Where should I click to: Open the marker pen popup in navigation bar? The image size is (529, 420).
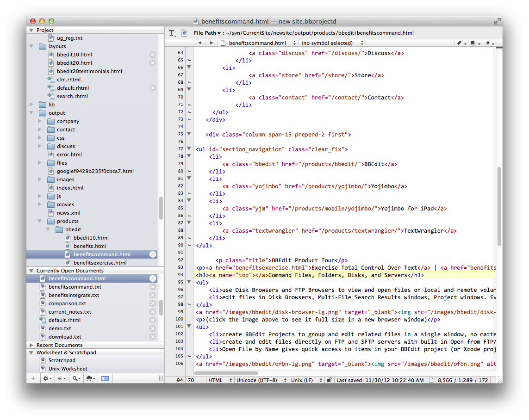[x=461, y=43]
